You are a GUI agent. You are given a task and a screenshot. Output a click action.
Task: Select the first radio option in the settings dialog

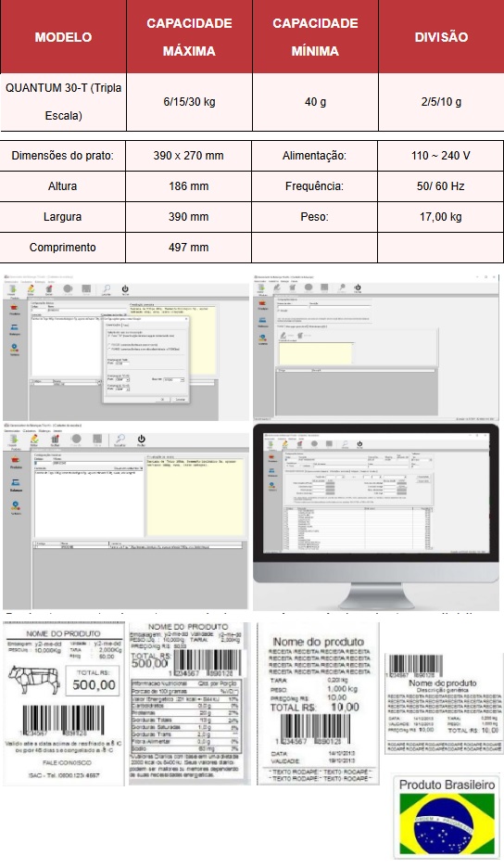(109, 336)
